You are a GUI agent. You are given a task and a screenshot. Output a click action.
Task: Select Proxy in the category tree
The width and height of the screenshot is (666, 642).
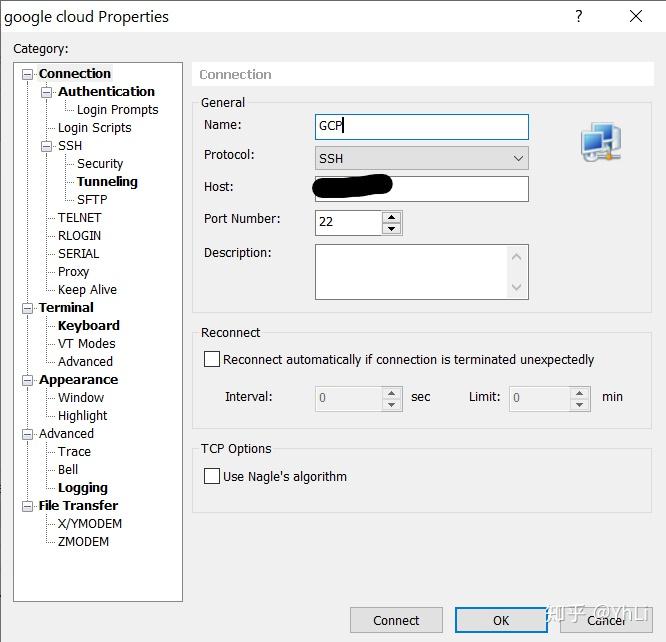[x=73, y=272]
